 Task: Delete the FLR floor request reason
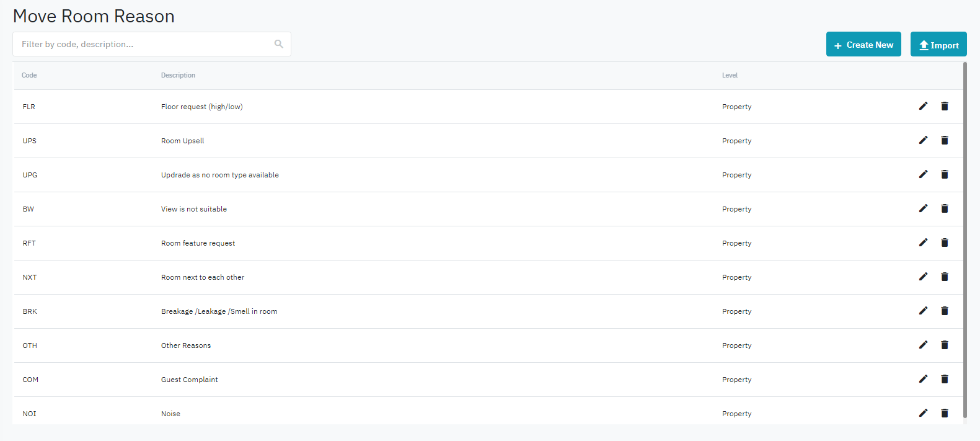945,106
